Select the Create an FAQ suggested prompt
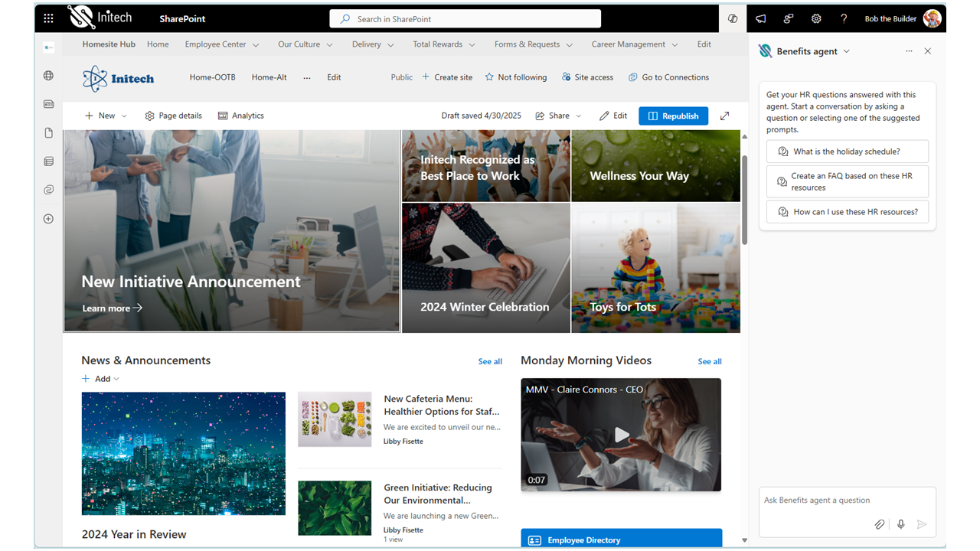 (x=848, y=181)
